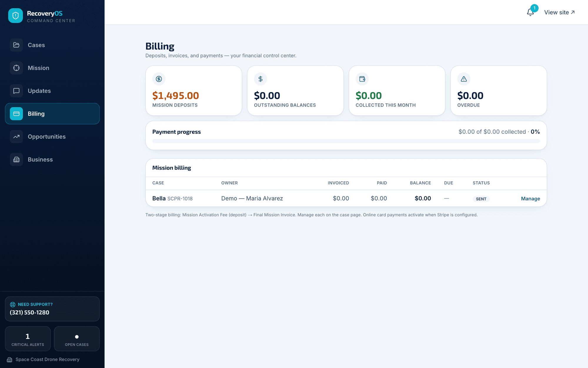This screenshot has width=588, height=368.
Task: Click the Bella case name
Action: [x=159, y=198]
